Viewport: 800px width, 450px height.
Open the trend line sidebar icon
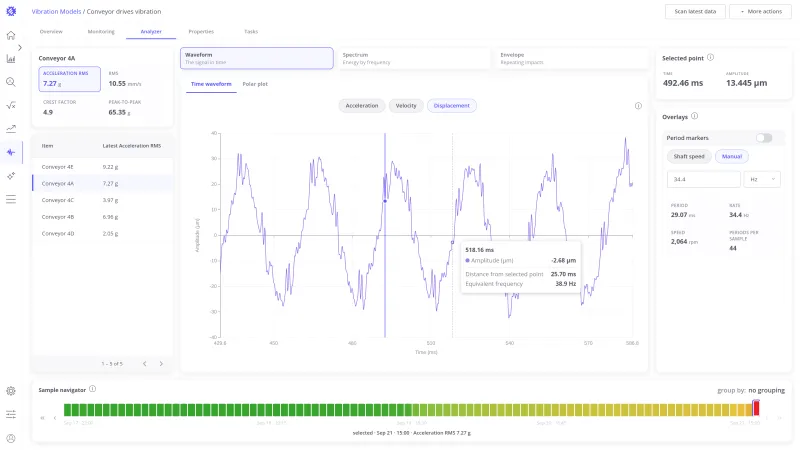11,129
